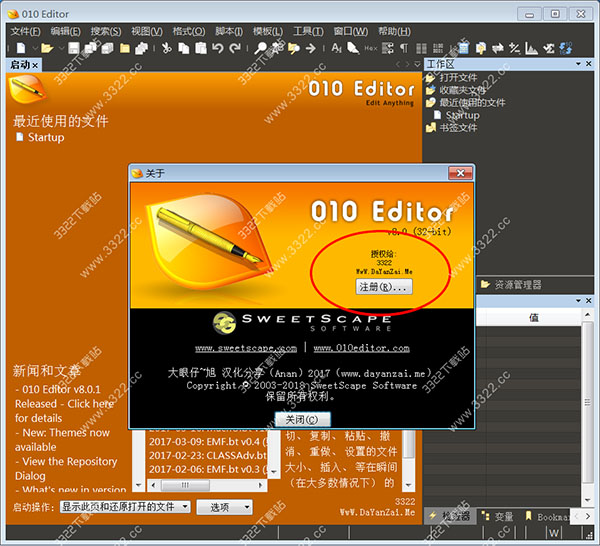Open View the Repository Dialog link
Screen dimensions: 600x546
(66, 468)
